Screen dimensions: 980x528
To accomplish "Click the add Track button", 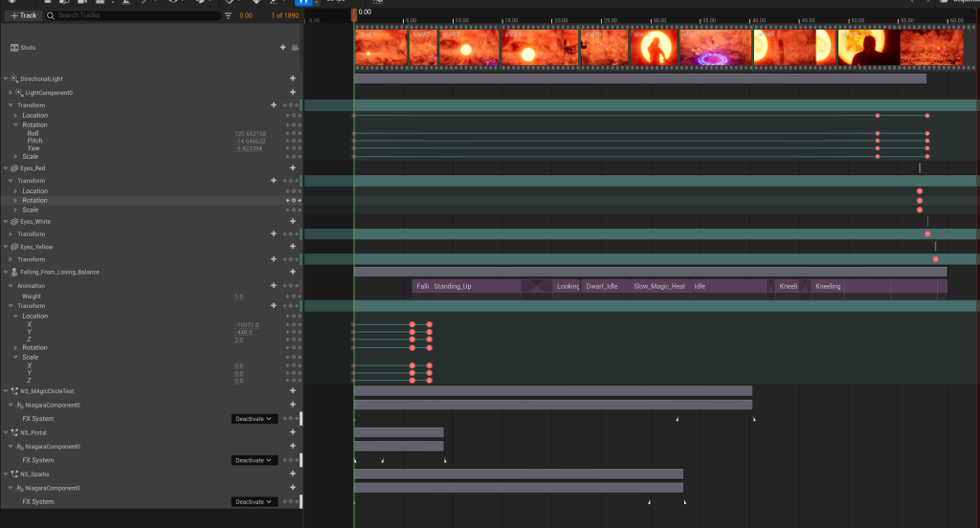I will (x=23, y=15).
